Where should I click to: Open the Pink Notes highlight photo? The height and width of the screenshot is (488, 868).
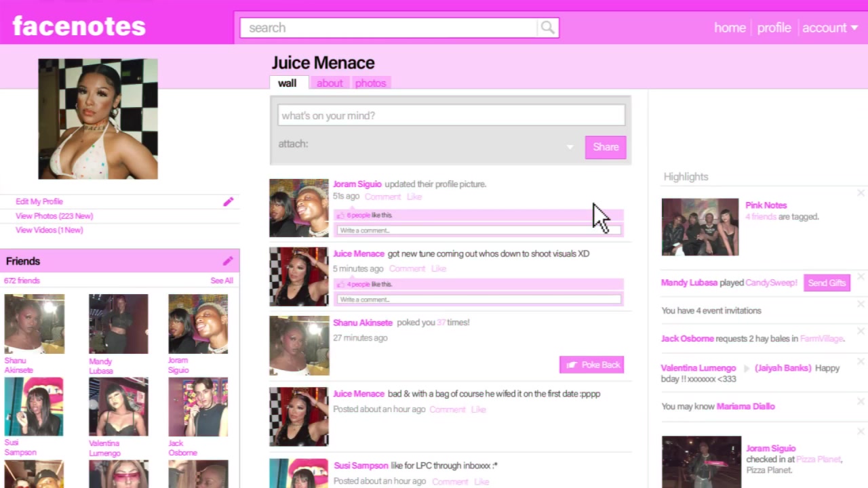tap(700, 227)
